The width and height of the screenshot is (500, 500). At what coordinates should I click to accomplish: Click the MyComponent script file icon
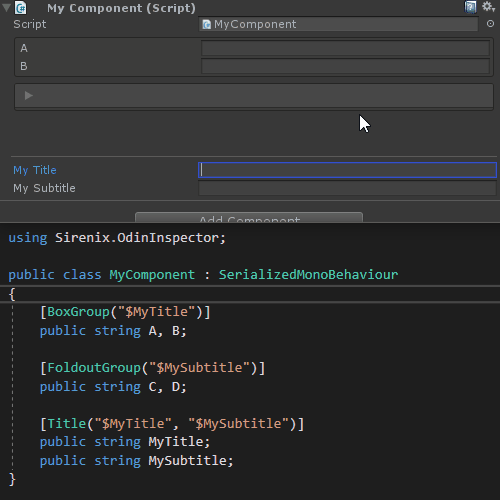click(x=207, y=24)
